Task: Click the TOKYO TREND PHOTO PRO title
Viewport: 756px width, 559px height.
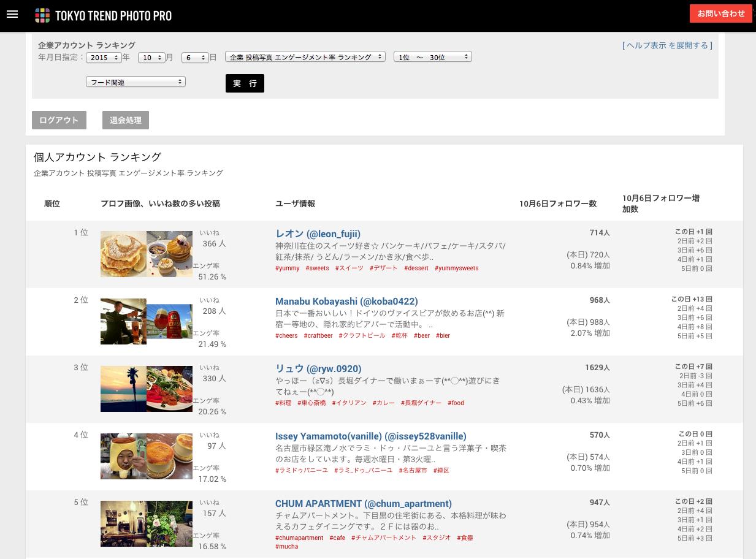Action: click(113, 16)
